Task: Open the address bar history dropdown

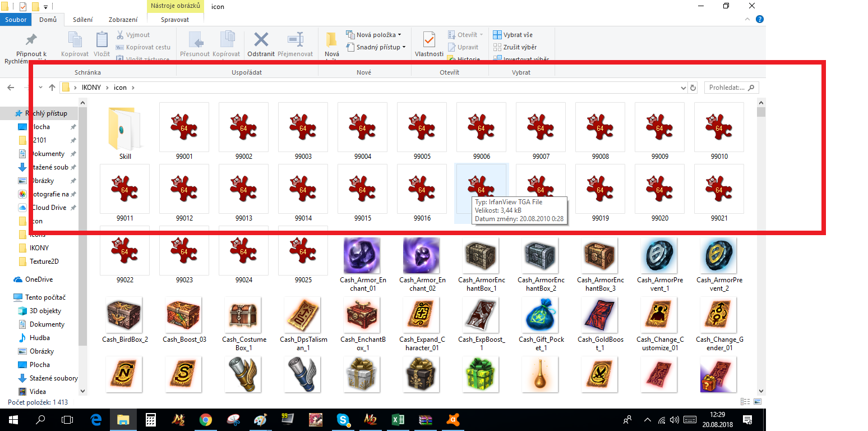Action: click(x=683, y=88)
